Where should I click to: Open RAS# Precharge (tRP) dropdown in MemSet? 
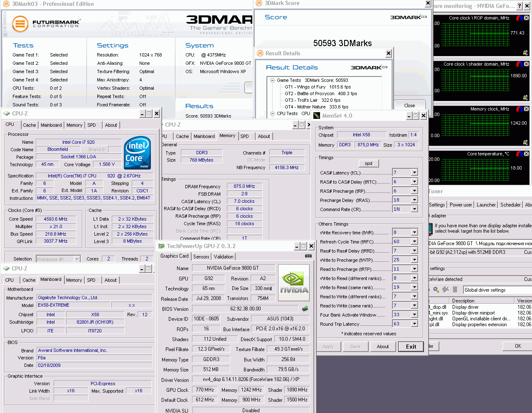pyautogui.click(x=414, y=191)
